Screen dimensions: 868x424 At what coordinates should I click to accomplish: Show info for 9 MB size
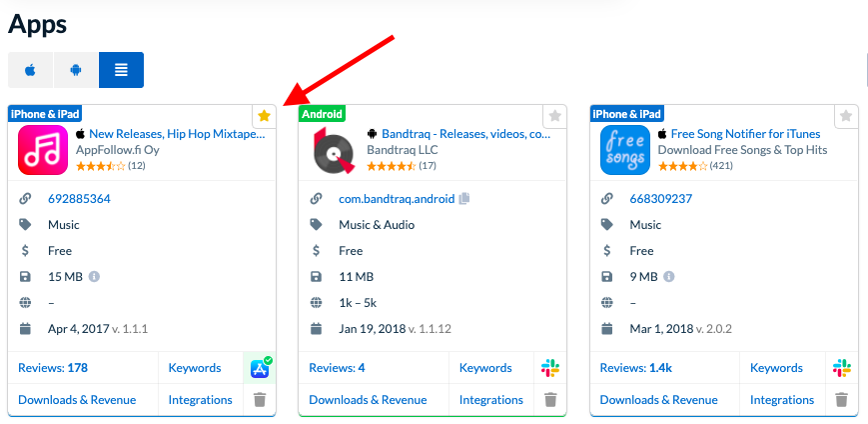click(x=669, y=276)
